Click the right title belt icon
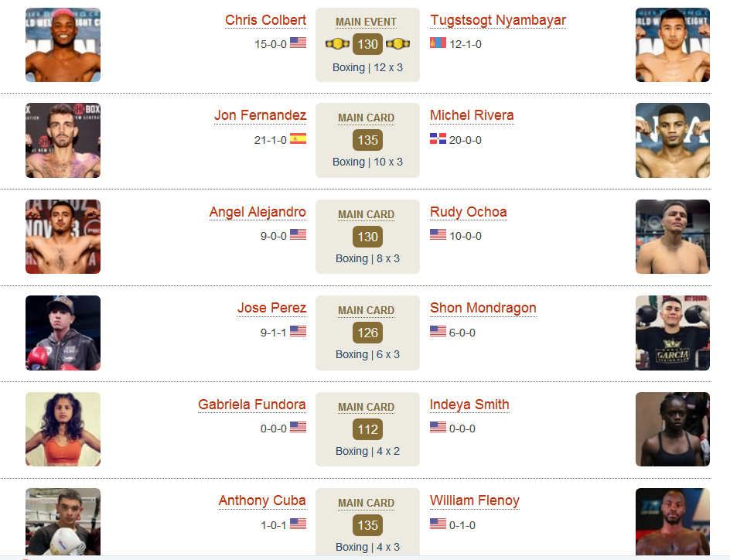Viewport: 730px width, 560px height. (398, 44)
